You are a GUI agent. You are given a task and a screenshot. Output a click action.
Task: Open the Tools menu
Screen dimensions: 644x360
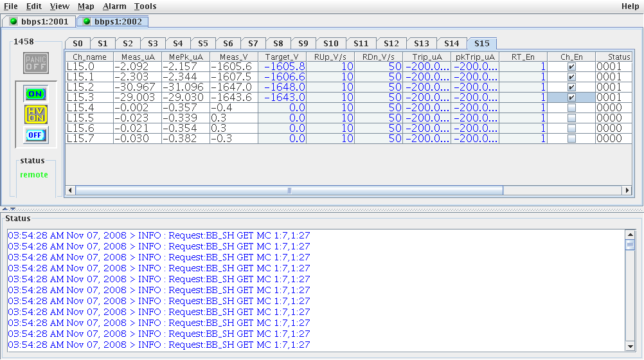145,6
